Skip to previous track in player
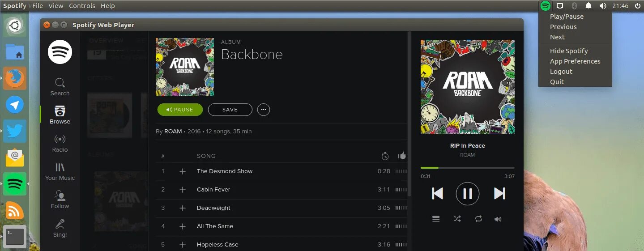 click(x=437, y=193)
